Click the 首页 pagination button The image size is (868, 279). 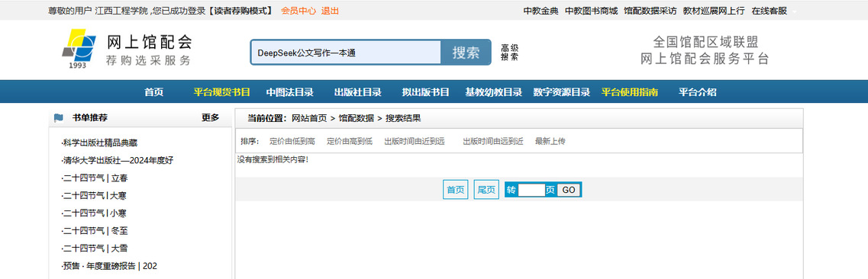(x=456, y=190)
